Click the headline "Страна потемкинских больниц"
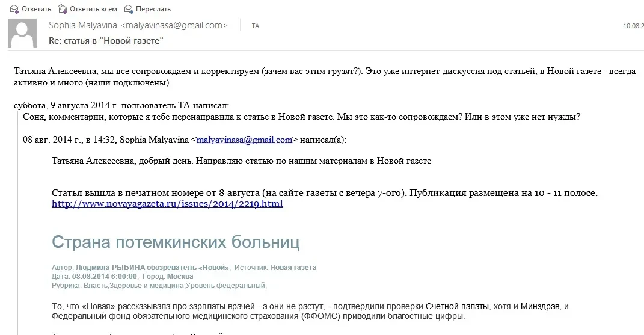This screenshot has width=644, height=335. click(x=176, y=242)
